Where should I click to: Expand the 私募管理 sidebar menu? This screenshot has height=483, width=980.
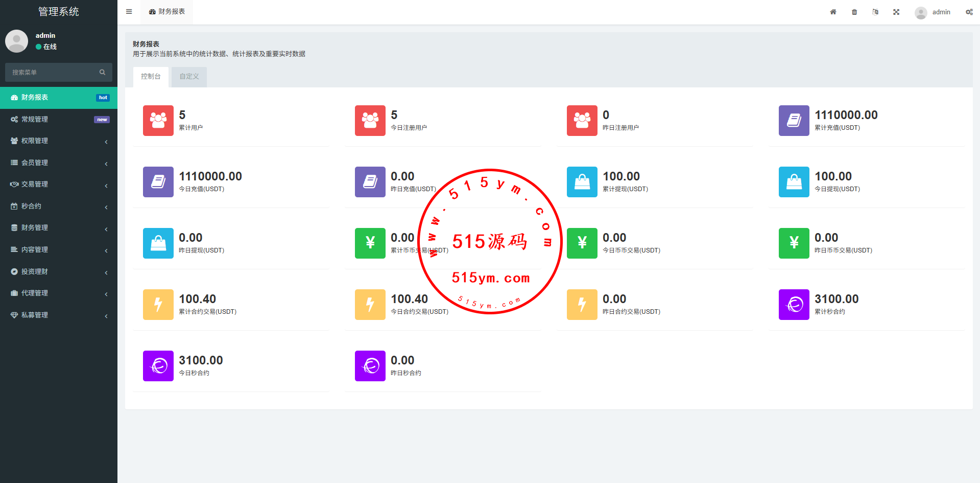[x=58, y=315]
